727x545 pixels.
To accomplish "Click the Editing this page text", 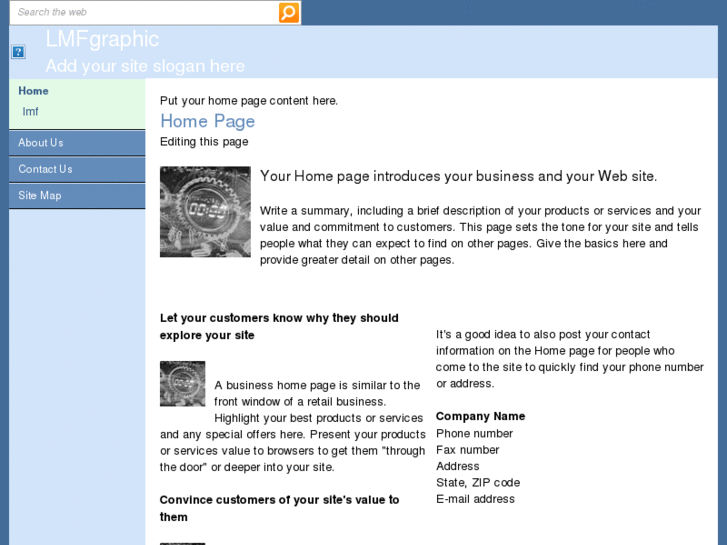I will (x=204, y=142).
